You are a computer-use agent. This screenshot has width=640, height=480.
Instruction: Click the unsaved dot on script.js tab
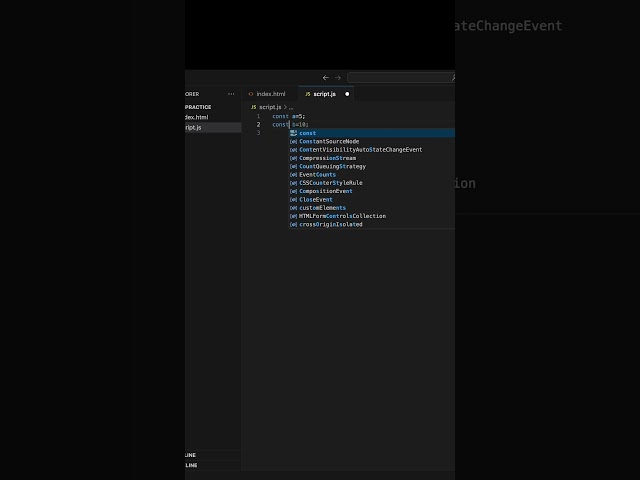(347, 94)
